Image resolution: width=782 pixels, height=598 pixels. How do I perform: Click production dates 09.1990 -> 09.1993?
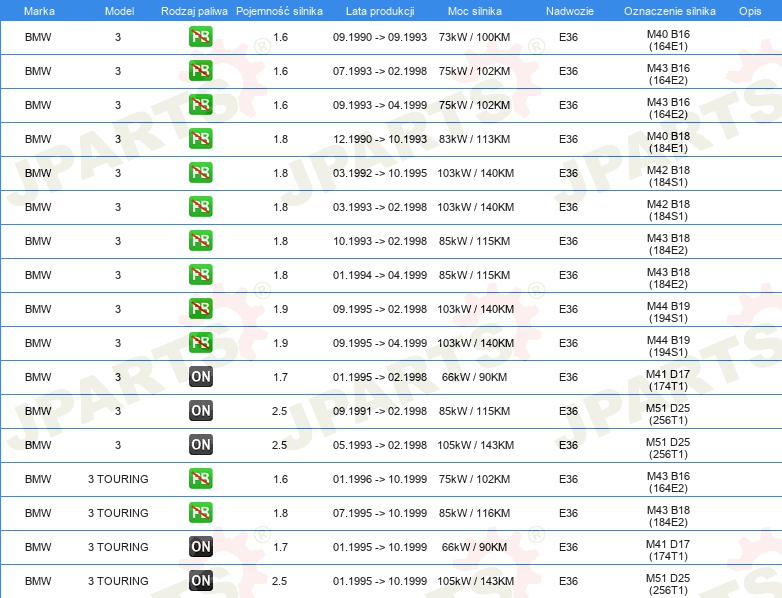pos(380,37)
